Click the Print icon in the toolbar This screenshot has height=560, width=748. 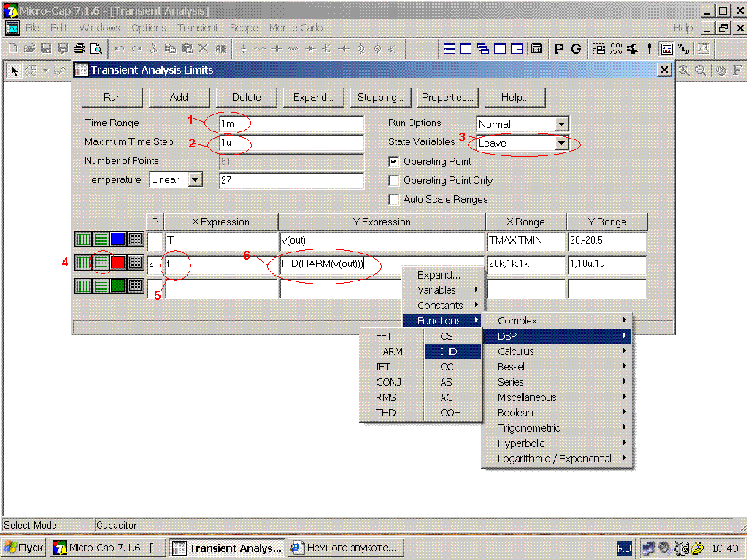80,49
